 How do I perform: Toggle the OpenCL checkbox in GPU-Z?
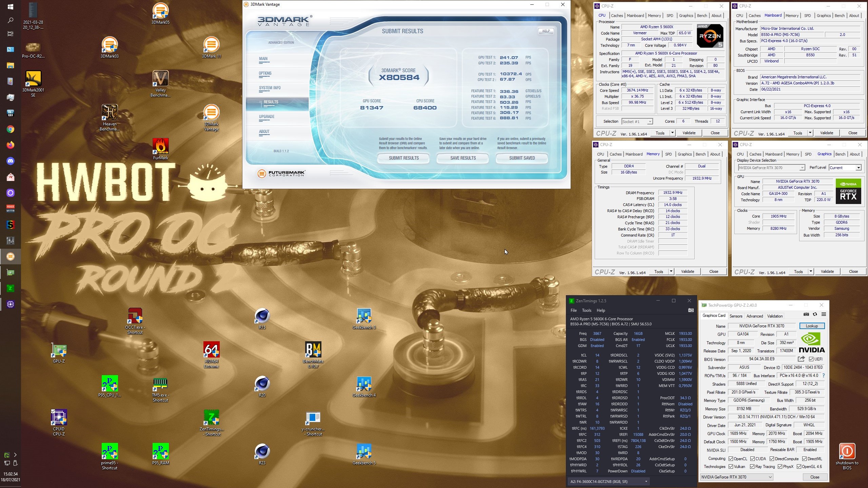coord(731,459)
